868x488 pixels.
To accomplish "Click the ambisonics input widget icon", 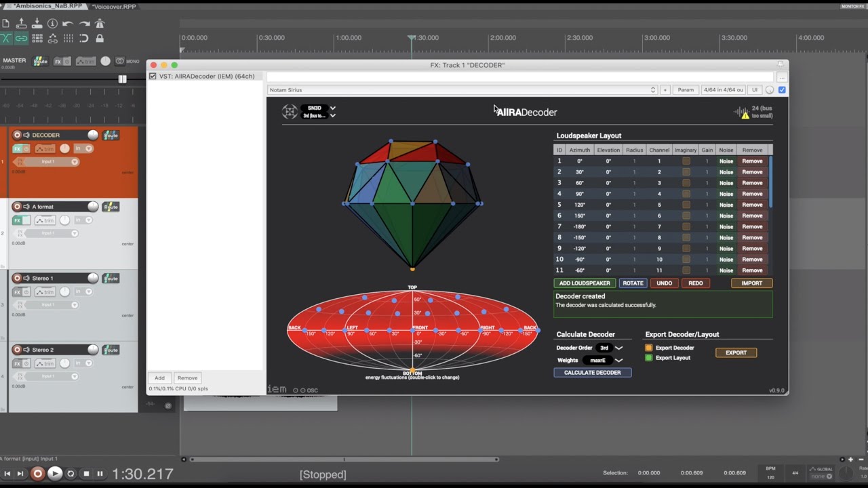I will coord(290,112).
